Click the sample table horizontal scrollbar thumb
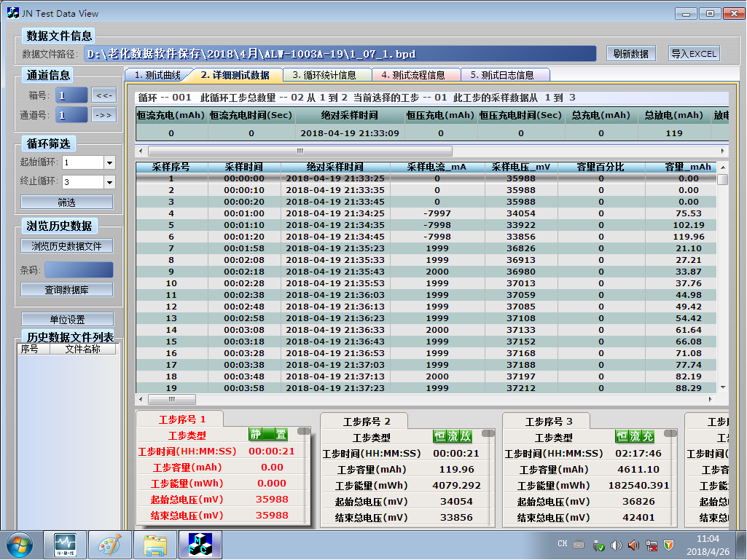This screenshot has height=560, width=747. (x=171, y=399)
